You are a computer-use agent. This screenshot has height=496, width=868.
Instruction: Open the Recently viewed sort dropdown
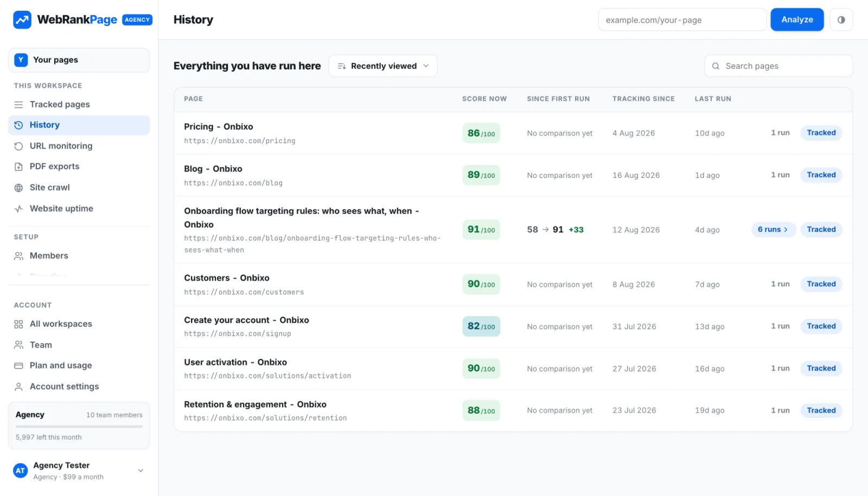pos(383,66)
